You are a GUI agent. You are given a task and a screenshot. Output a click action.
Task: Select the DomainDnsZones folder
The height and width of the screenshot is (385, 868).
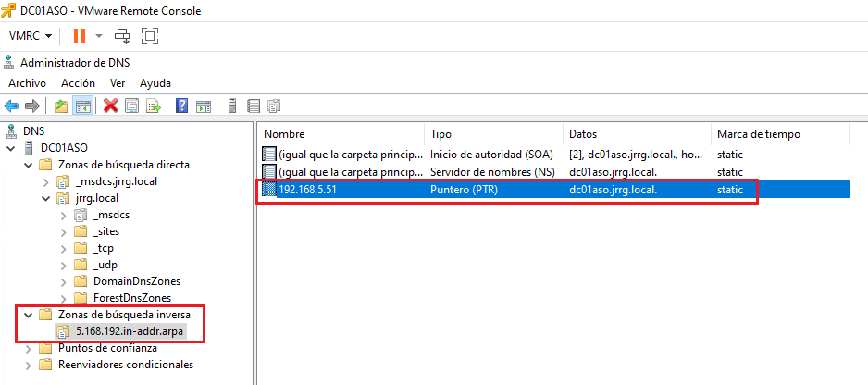coord(137,280)
